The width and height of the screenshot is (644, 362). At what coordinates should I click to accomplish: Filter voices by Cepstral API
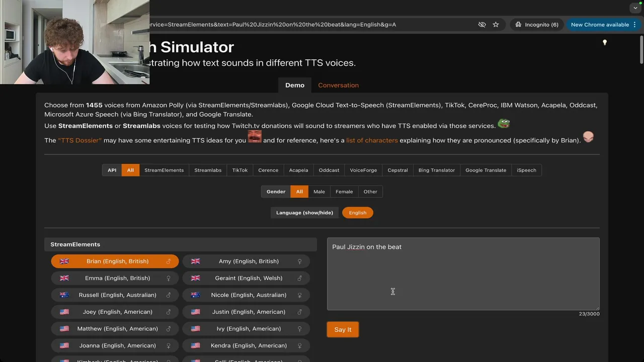(397, 170)
